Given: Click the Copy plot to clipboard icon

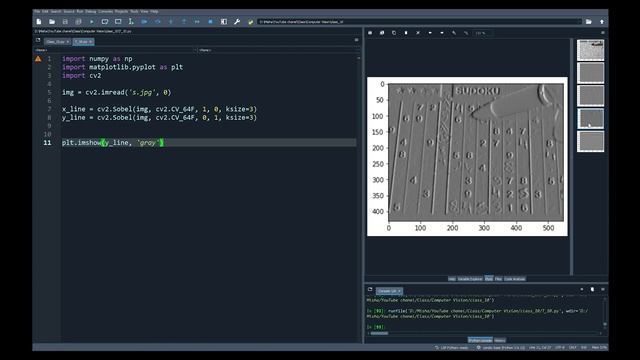Looking at the screenshot, I should point(394,33).
